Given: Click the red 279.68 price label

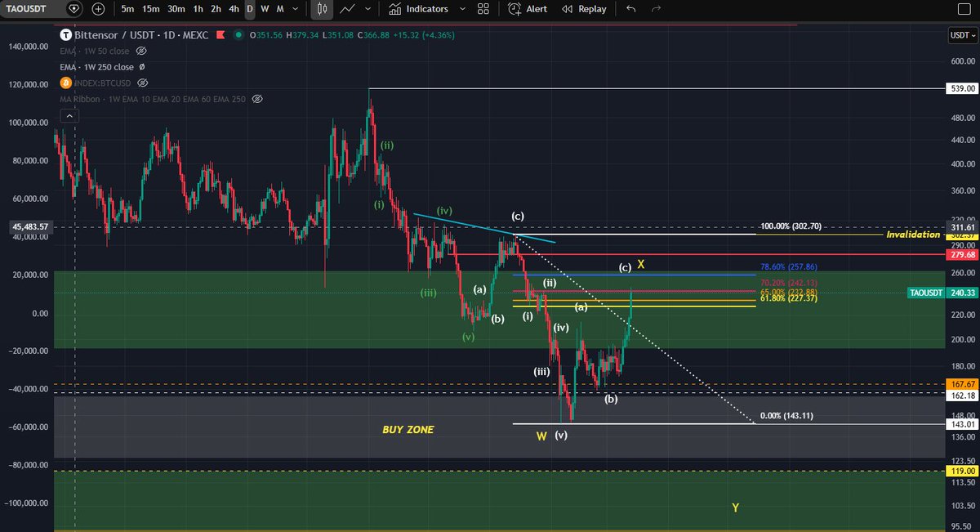Looking at the screenshot, I should pos(962,254).
